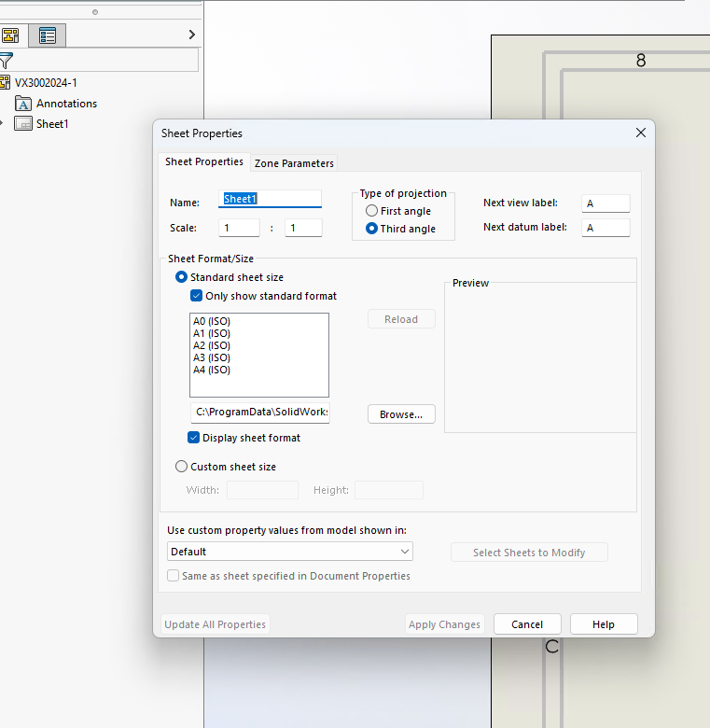Viewport: 710px width, 728px height.
Task: Pick A3 (ISO) from the sheet list
Action: [x=212, y=357]
